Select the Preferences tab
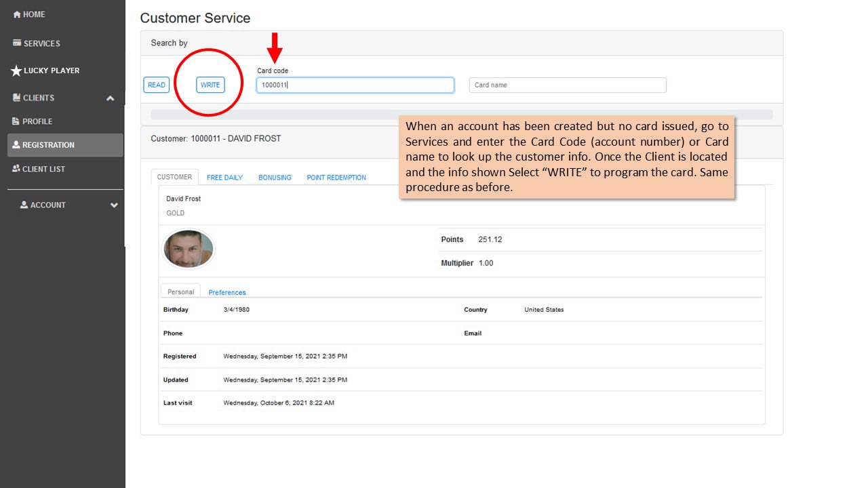The width and height of the screenshot is (868, 488). pos(227,293)
